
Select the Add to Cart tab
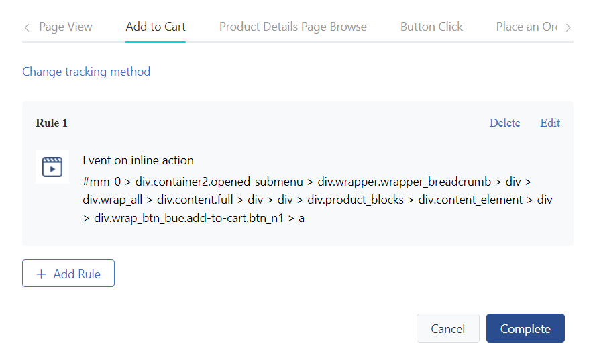click(156, 27)
